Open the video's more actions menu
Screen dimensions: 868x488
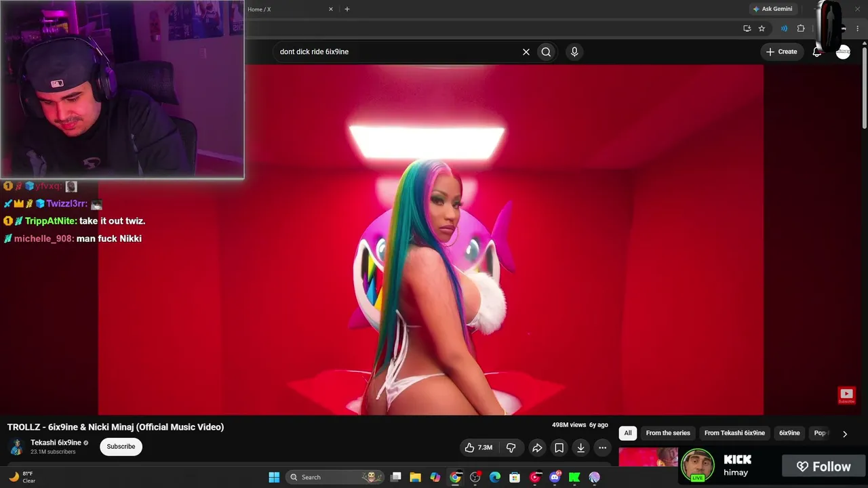coord(602,447)
